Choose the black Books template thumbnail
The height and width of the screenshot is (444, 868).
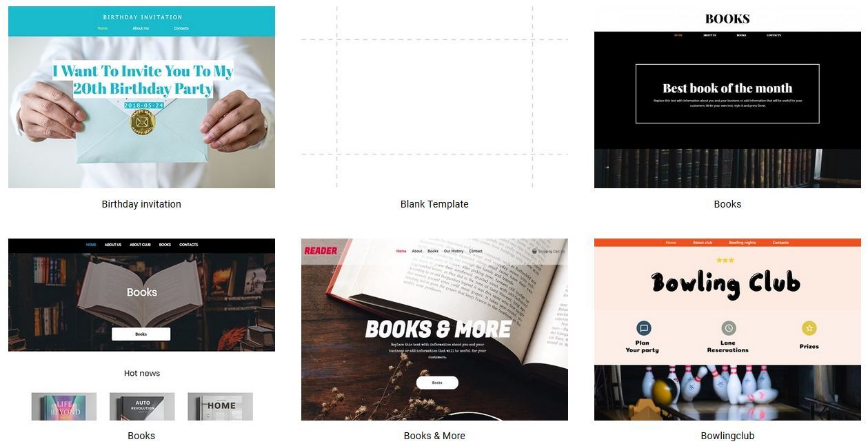727,97
